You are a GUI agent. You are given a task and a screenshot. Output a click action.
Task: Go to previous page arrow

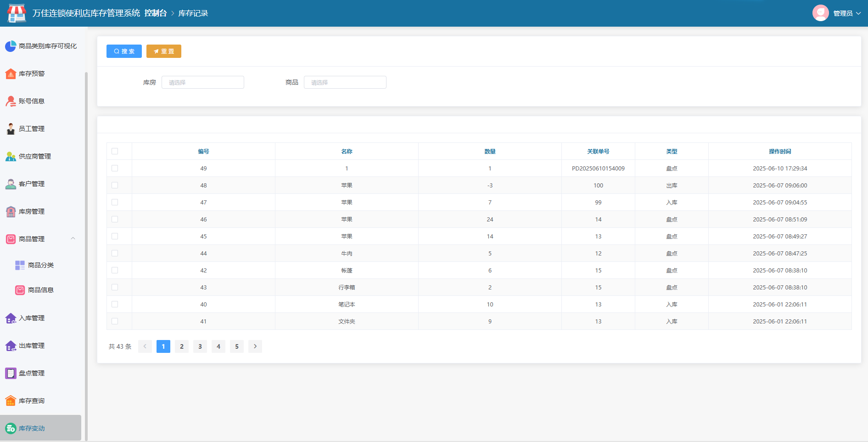coord(145,346)
